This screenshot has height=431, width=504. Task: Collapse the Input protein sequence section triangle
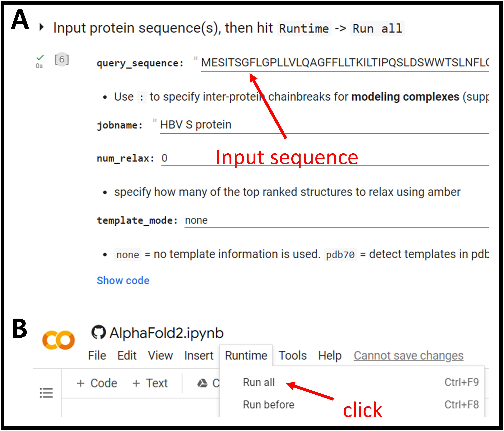coord(42,27)
